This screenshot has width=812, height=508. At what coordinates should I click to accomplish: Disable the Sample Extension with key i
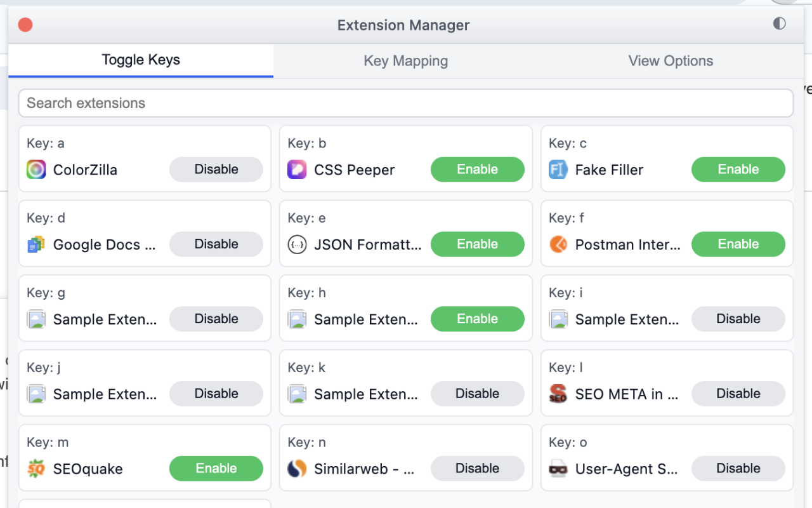click(x=738, y=319)
